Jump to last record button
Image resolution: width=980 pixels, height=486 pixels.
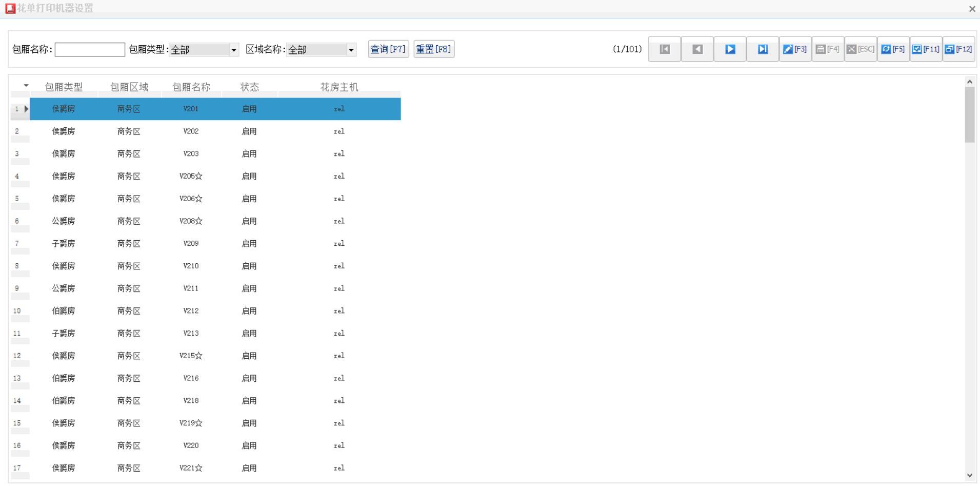pyautogui.click(x=763, y=49)
